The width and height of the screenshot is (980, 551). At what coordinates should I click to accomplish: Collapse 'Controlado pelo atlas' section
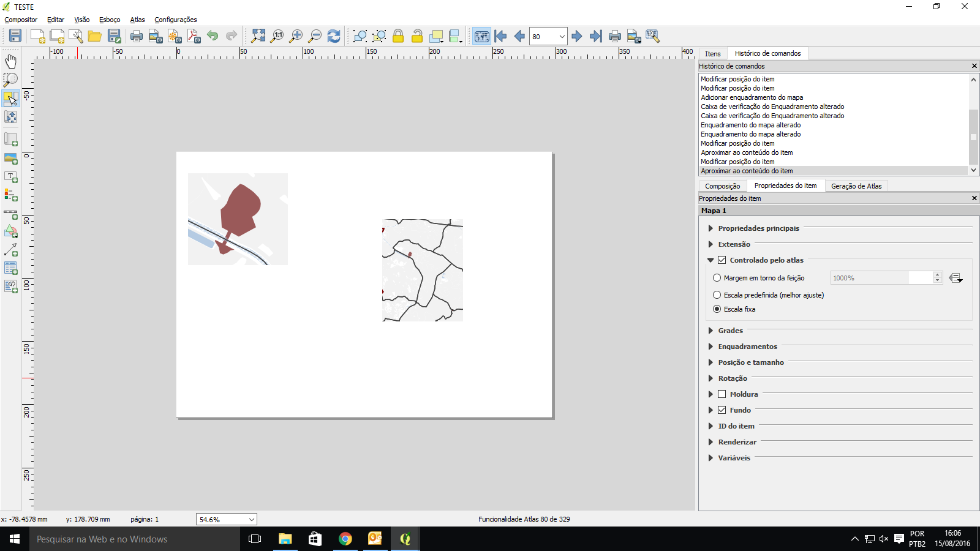(710, 260)
